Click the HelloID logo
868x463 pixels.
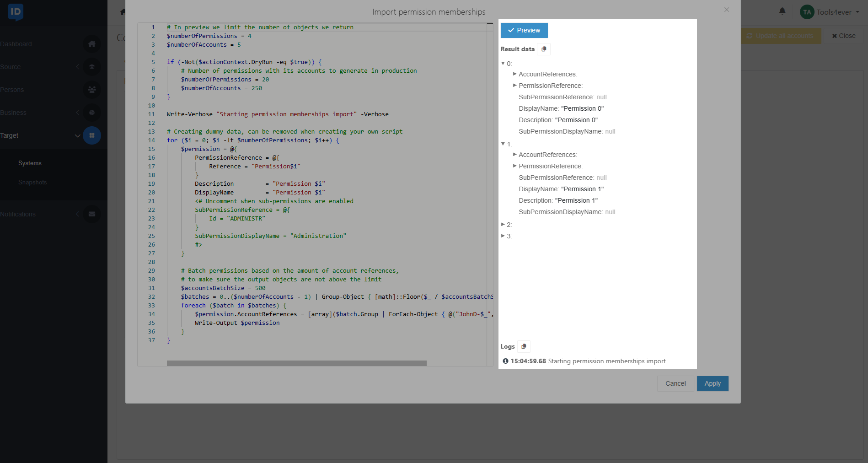(16, 11)
